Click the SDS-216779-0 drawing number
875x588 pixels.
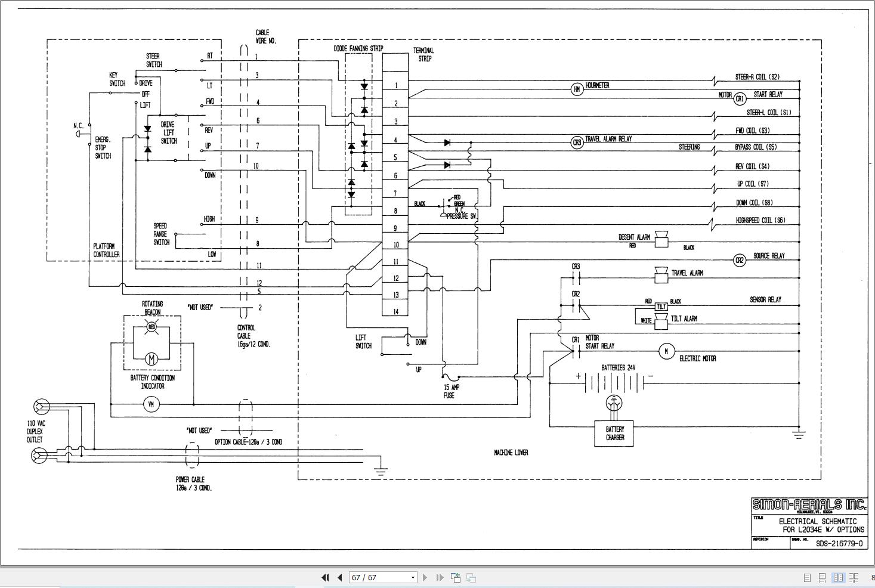point(839,543)
